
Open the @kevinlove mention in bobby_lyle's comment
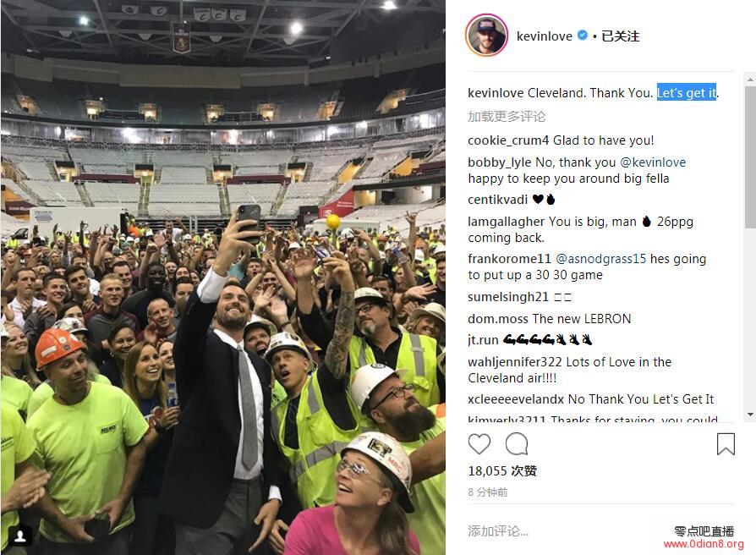point(653,162)
